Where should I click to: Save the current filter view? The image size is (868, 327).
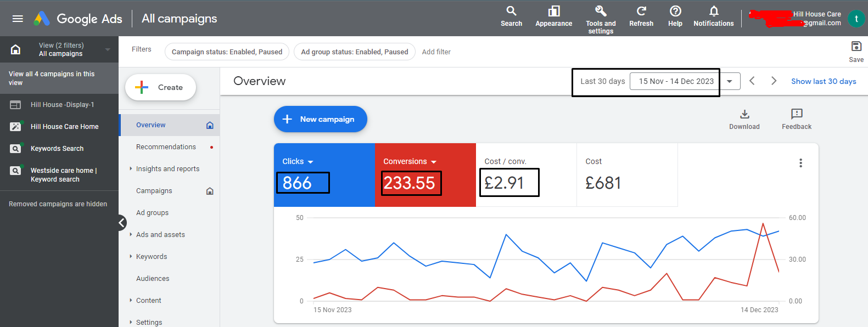point(856,47)
